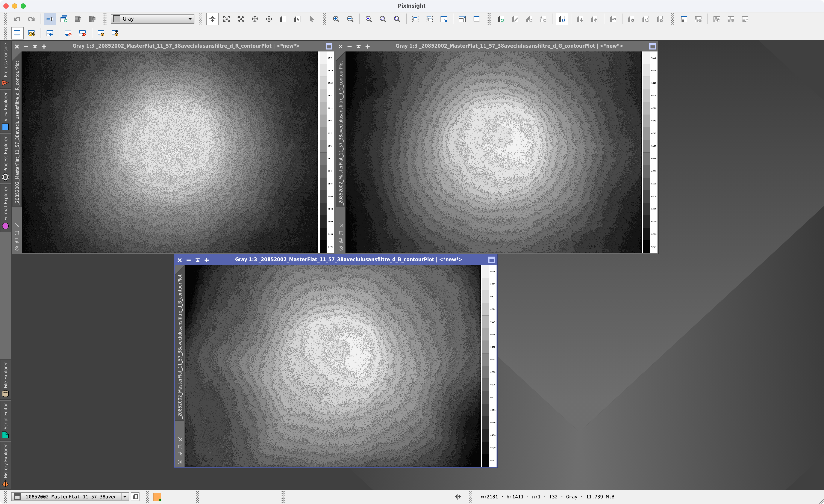Toggle the readout mode crosshair tool
This screenshot has height=504, width=824.
click(212, 19)
